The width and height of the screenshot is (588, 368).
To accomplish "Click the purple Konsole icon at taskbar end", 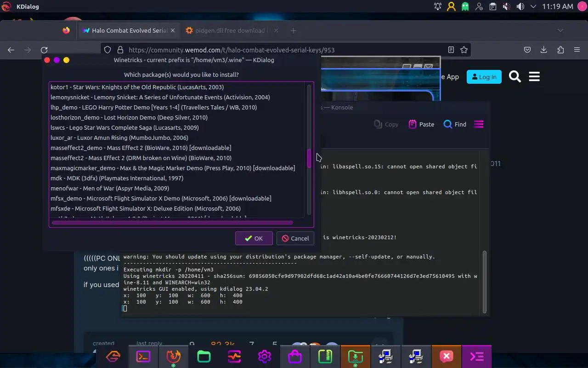I will click(476, 356).
